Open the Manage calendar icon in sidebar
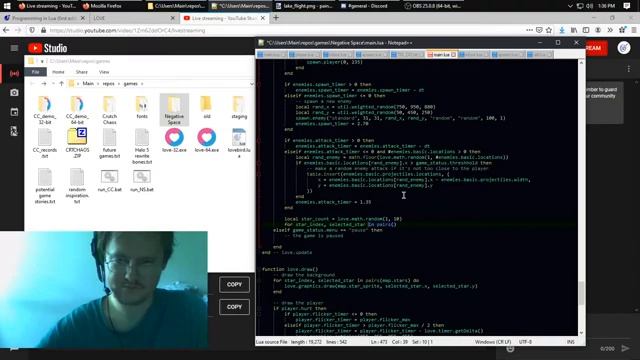 pyautogui.click(x=14, y=112)
